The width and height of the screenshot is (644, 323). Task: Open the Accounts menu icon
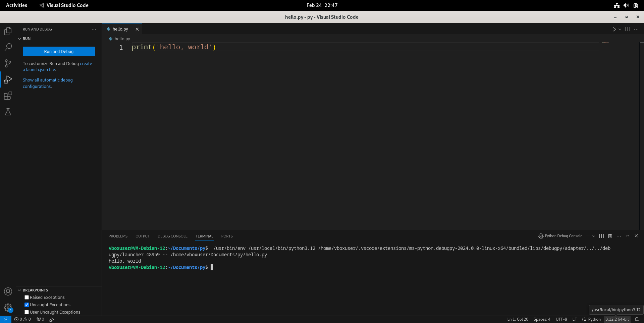(x=8, y=291)
